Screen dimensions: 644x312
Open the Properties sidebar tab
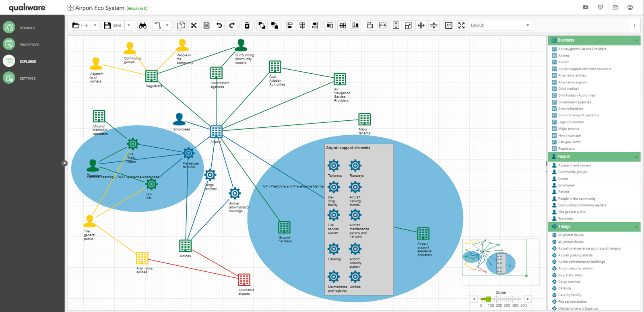29,45
